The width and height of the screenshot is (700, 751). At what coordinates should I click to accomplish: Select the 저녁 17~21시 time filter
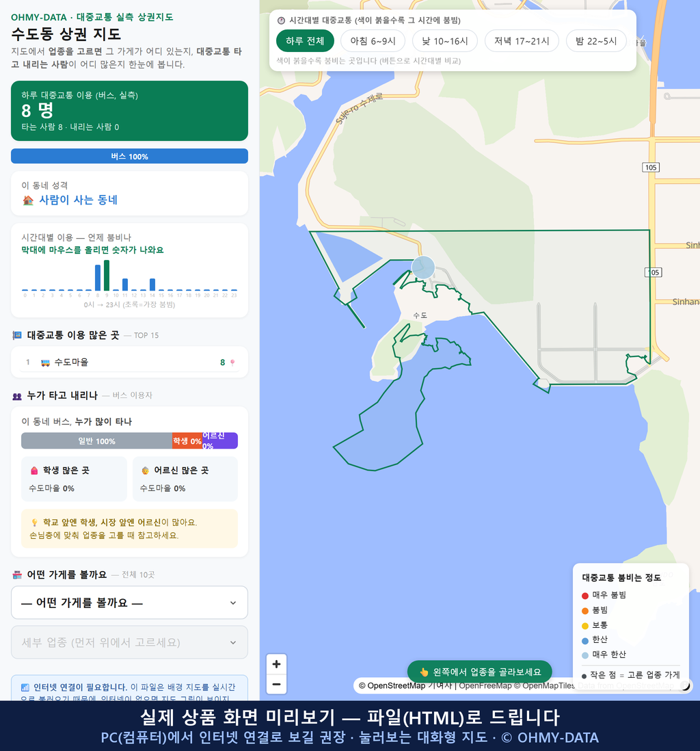click(x=522, y=41)
